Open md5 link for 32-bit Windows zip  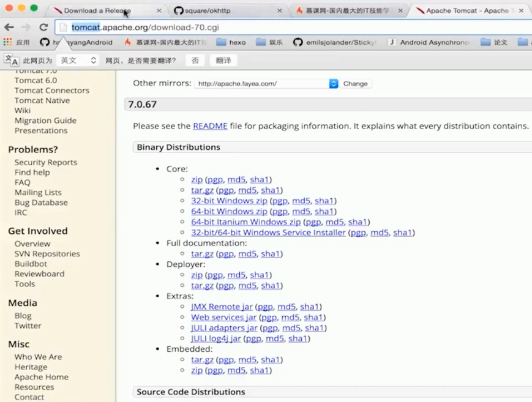tap(301, 201)
